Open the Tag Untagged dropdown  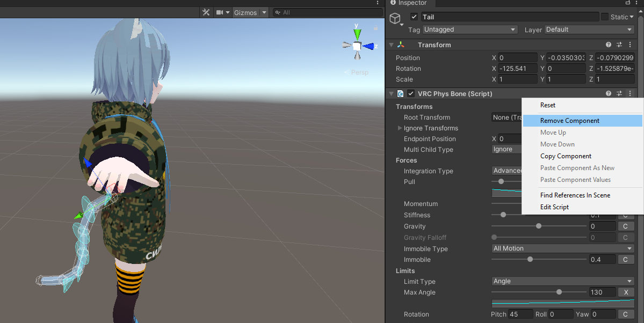point(469,30)
